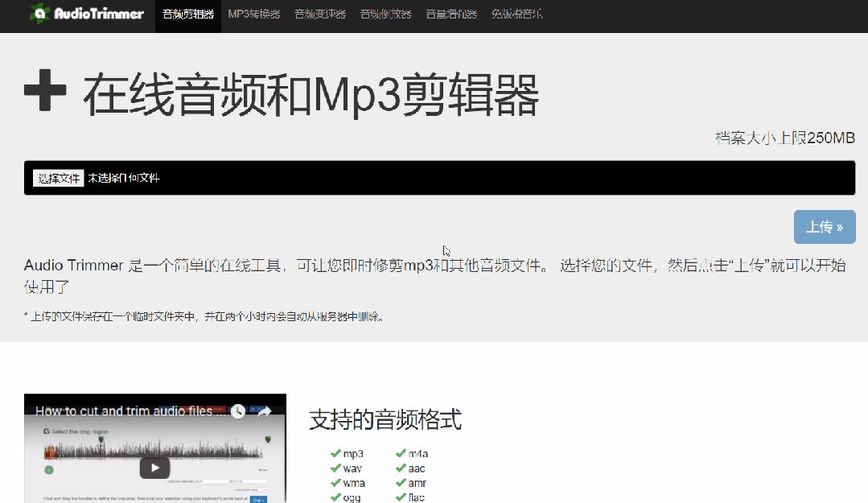Click the 在线音频和Mp3剪辑器 heading
868x503 pixels.
coord(311,94)
